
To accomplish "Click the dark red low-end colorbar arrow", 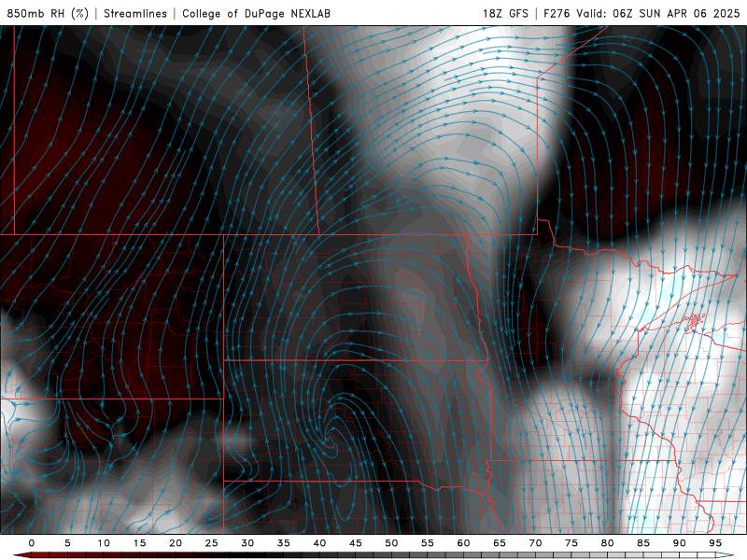I will 21,555.
